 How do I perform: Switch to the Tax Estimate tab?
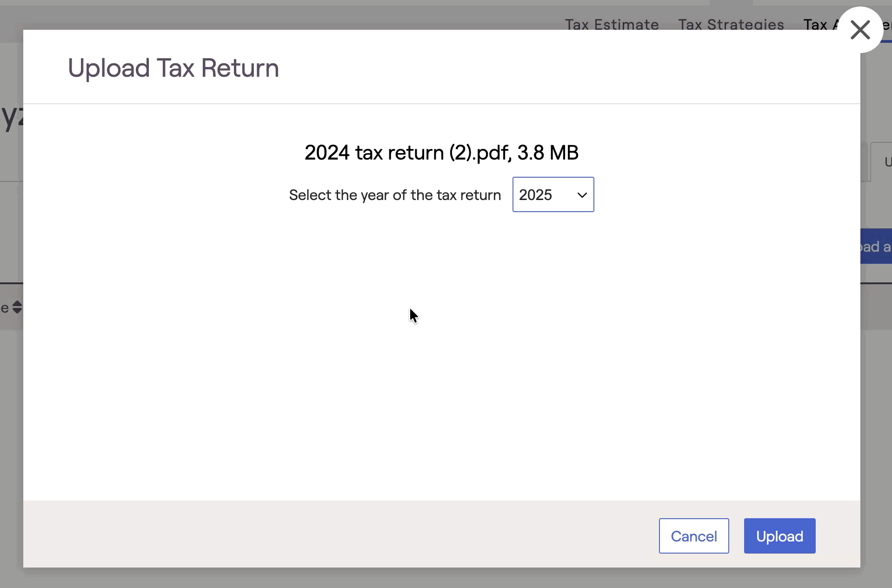click(x=611, y=24)
